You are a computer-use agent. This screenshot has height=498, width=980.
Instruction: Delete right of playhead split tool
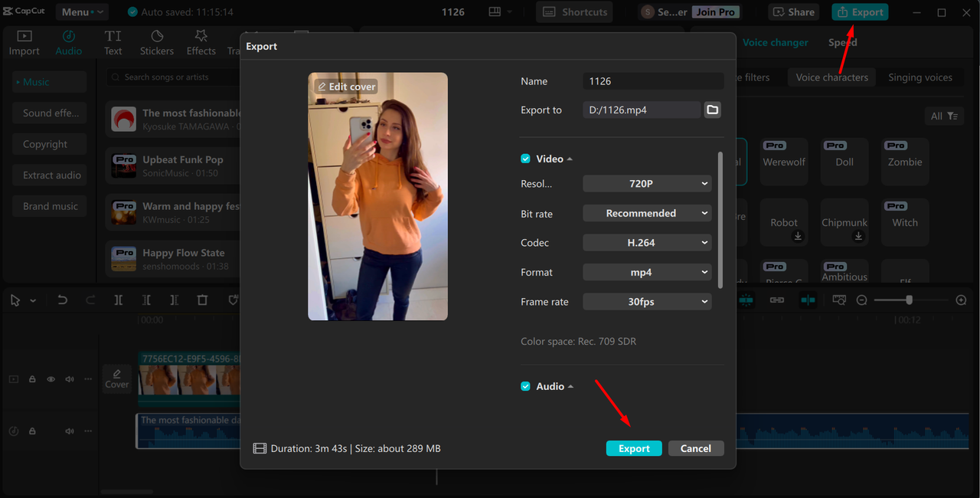pos(174,300)
